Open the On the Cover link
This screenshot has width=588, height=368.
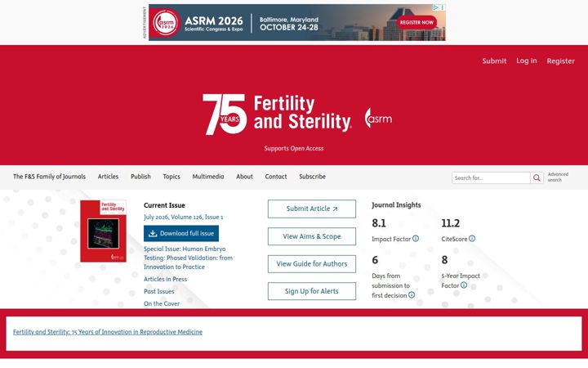click(162, 303)
